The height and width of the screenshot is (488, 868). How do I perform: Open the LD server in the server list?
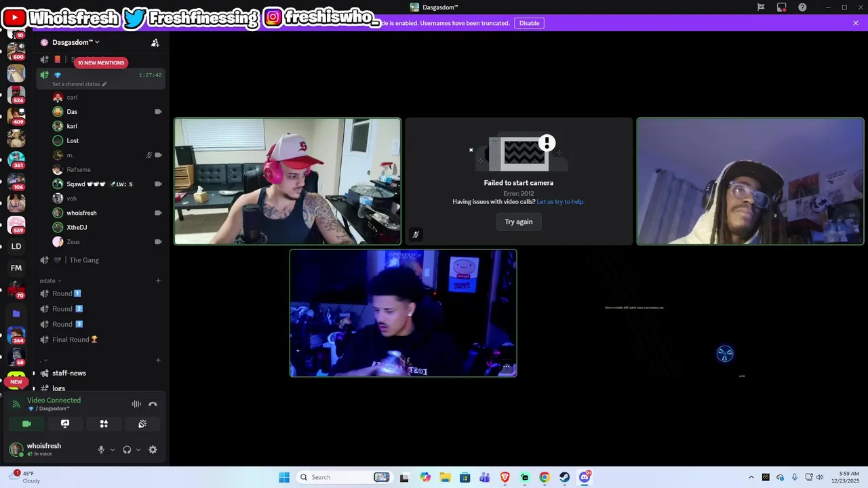16,246
